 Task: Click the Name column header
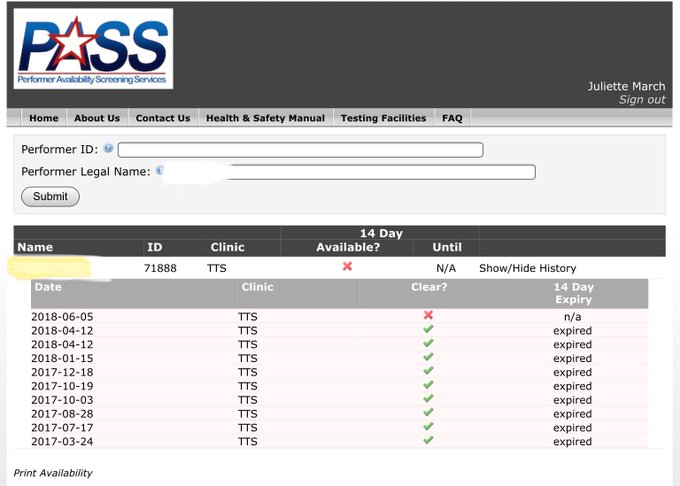(x=35, y=247)
